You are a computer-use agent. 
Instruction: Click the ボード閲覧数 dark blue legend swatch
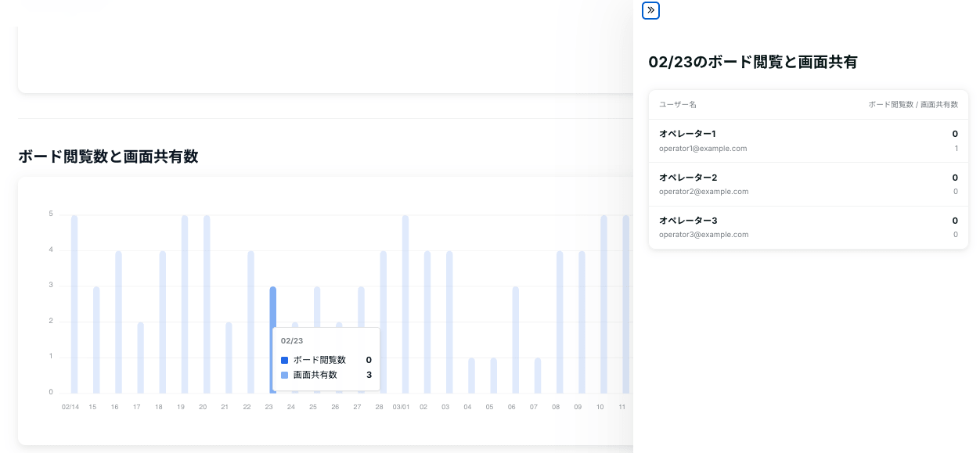click(285, 360)
